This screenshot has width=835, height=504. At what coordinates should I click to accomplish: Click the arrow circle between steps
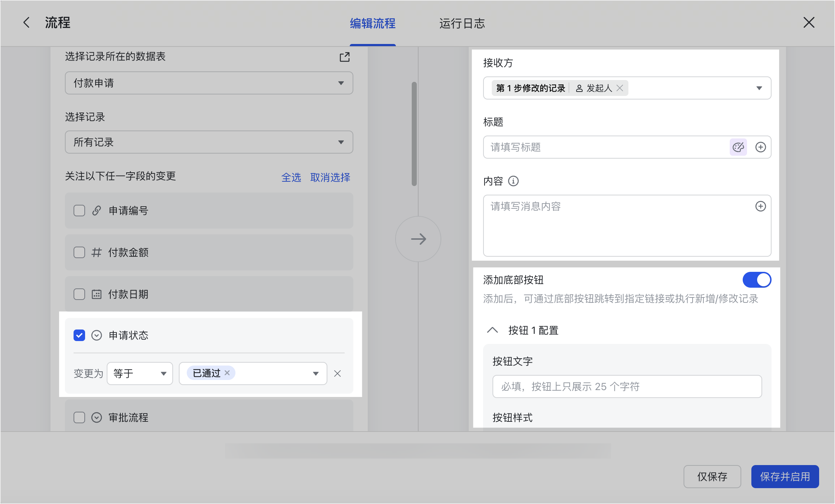coord(418,239)
